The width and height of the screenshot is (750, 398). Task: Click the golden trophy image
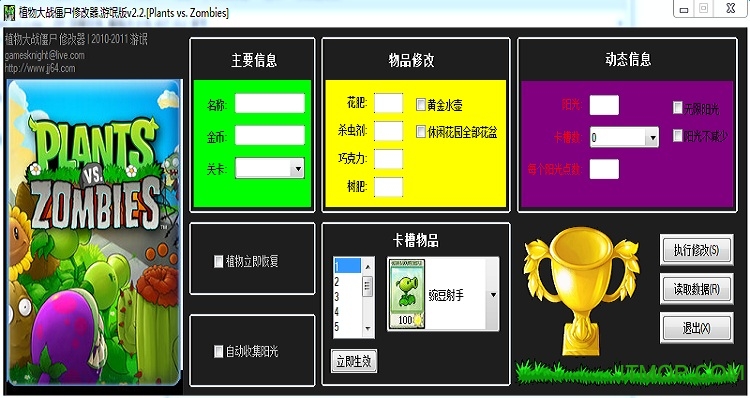581,292
